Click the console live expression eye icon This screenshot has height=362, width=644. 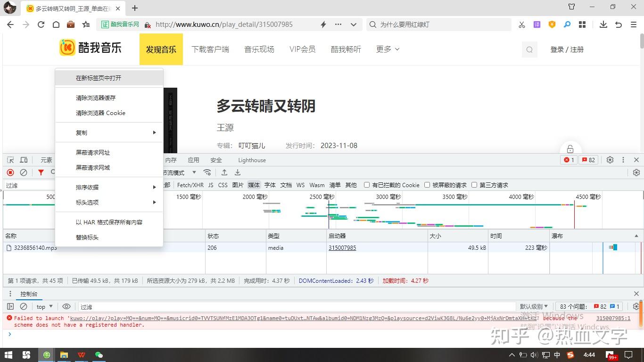pos(66,306)
